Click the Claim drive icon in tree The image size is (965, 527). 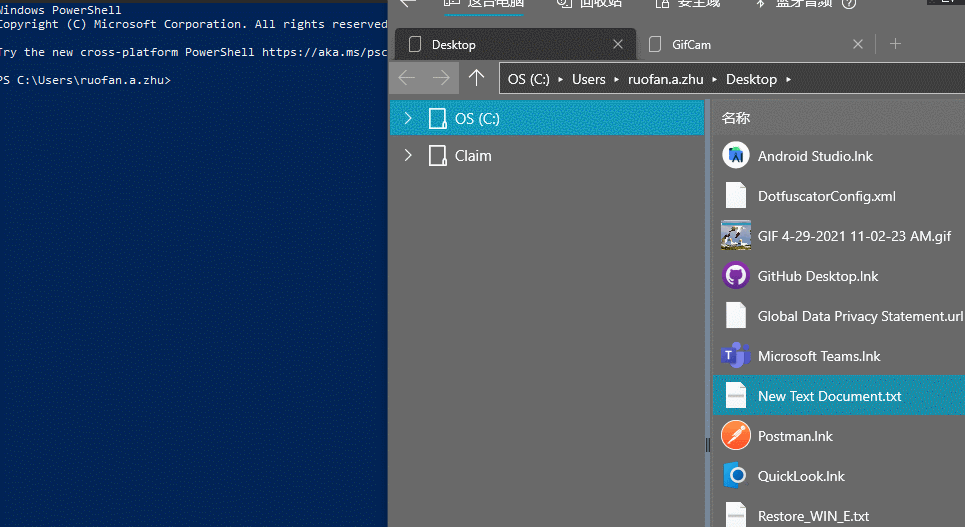[x=438, y=156]
